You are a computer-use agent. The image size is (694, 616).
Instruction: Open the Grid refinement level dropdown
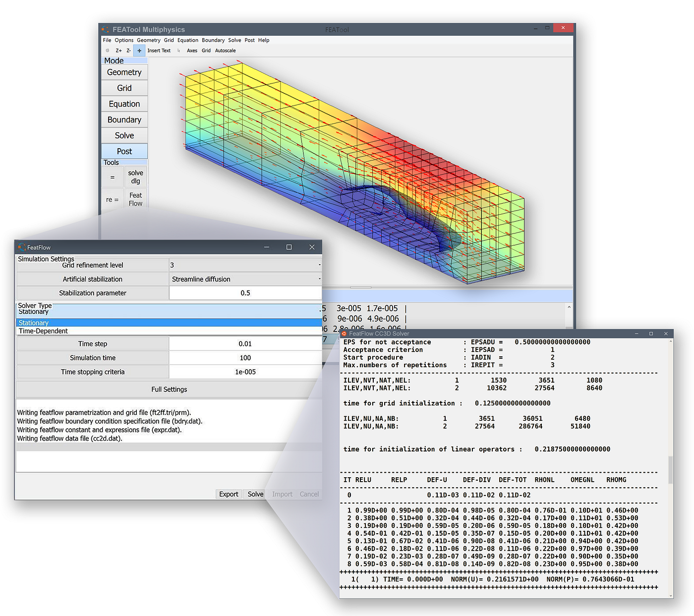(319, 265)
